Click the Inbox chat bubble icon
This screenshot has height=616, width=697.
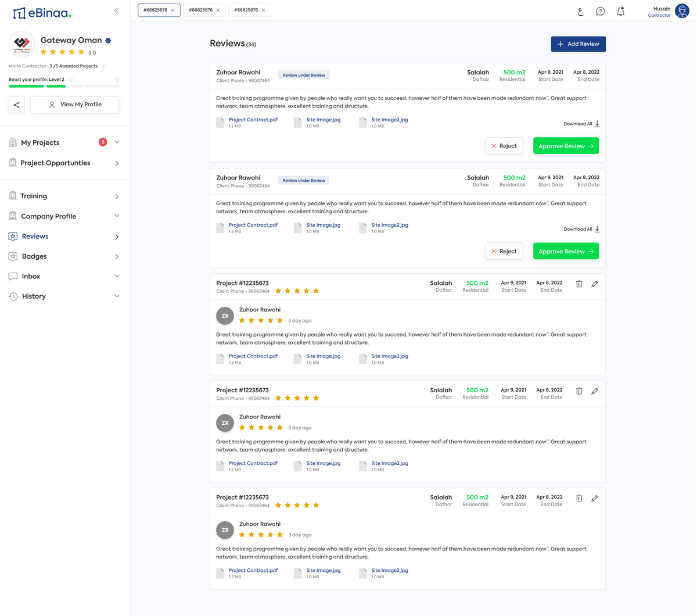tap(13, 276)
